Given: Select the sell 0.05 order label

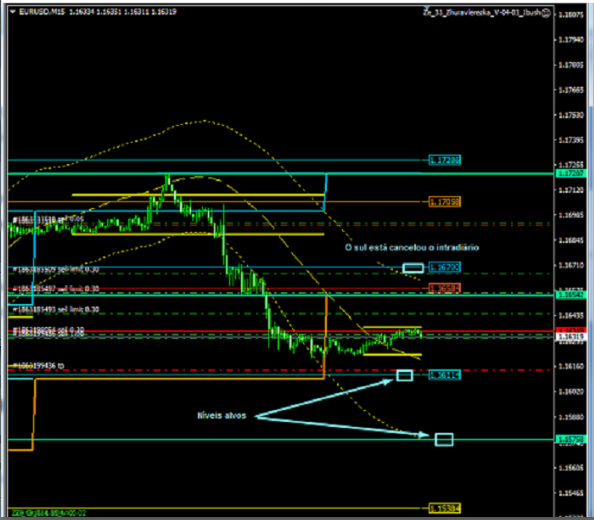Looking at the screenshot, I should click(48, 219).
